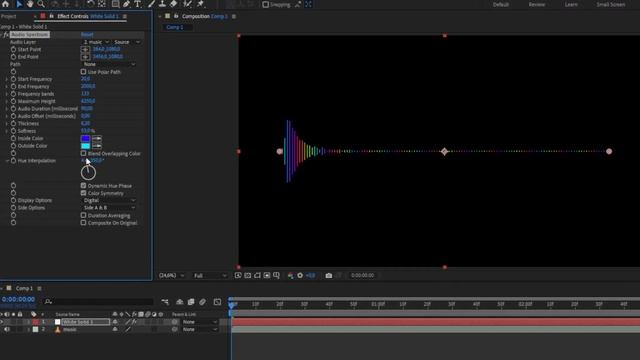The width and height of the screenshot is (640, 360).
Task: Select the Pen tool
Action: tap(127, 4)
